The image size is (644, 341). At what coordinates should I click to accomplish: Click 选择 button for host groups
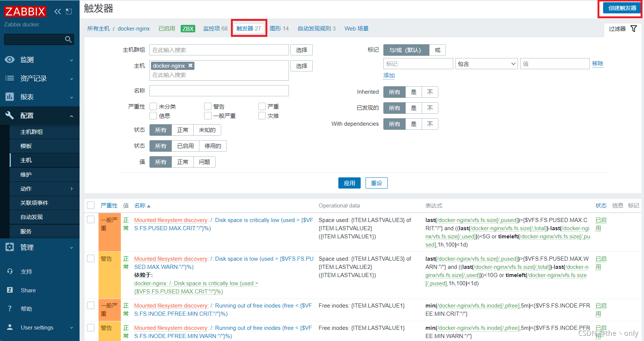coord(302,50)
